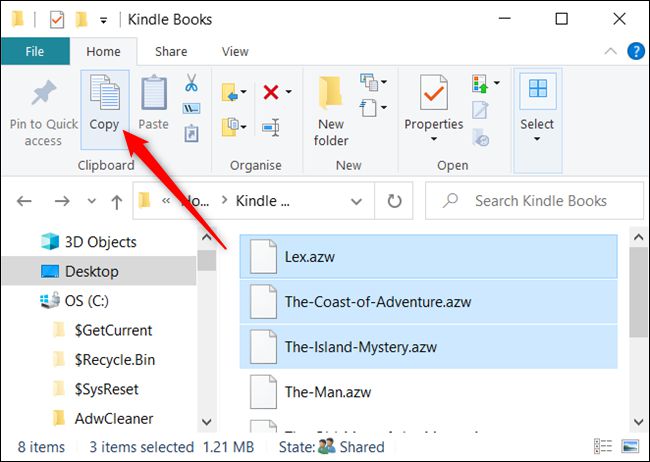650x462 pixels.
Task: Click the New item icon
Action: point(369,82)
